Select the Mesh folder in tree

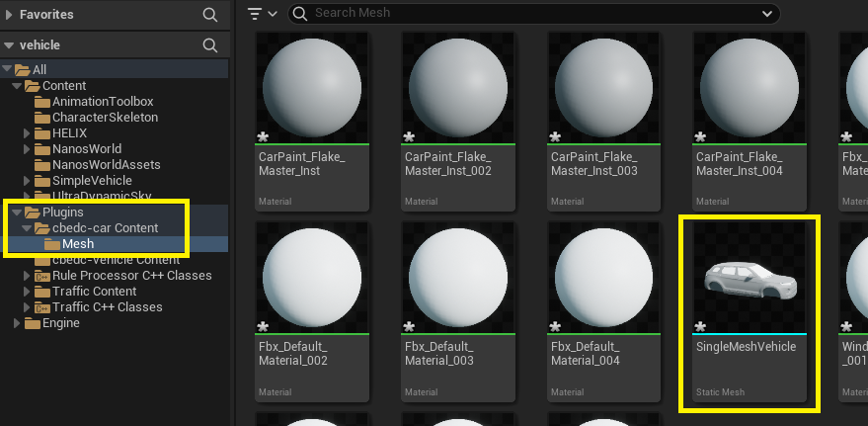(x=77, y=244)
